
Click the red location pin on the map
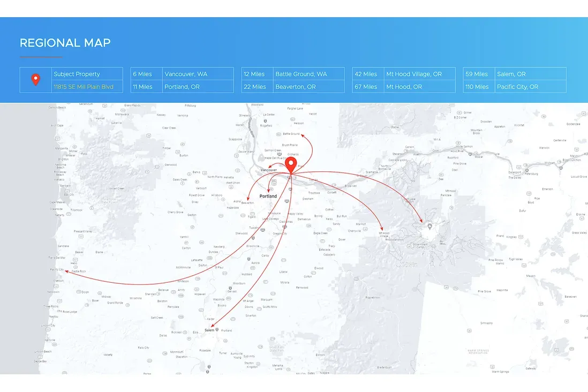290,165
